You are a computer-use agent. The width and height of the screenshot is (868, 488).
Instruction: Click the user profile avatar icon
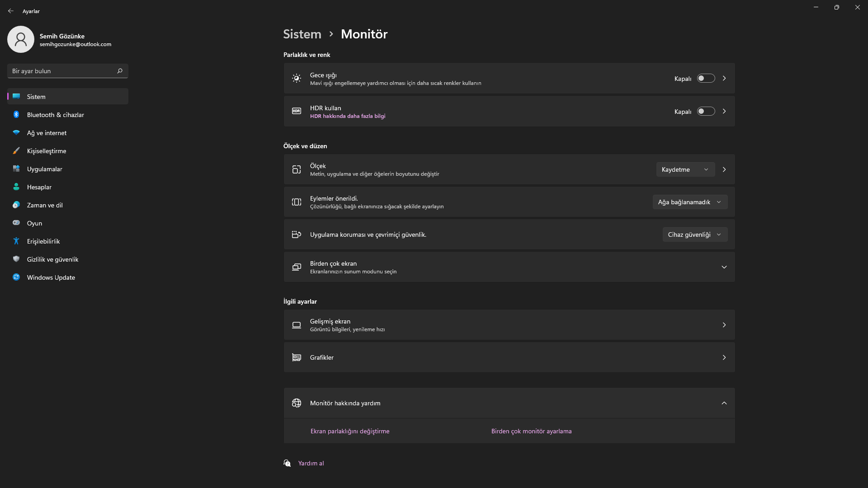[21, 39]
